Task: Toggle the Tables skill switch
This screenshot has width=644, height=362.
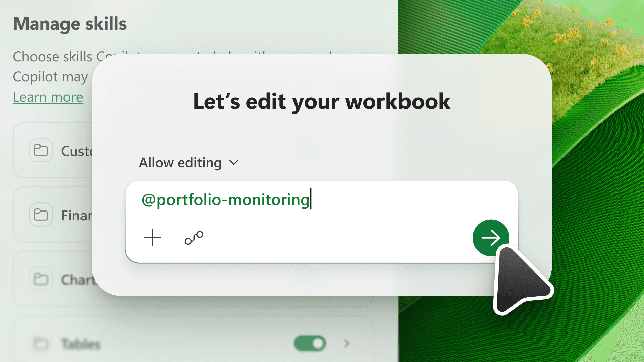Action: tap(310, 343)
